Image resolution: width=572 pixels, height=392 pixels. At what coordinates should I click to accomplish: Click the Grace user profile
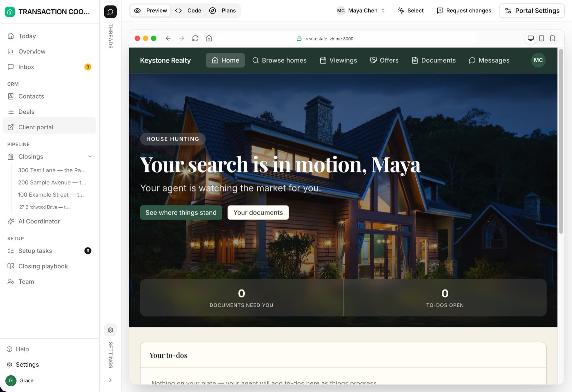pyautogui.click(x=20, y=380)
